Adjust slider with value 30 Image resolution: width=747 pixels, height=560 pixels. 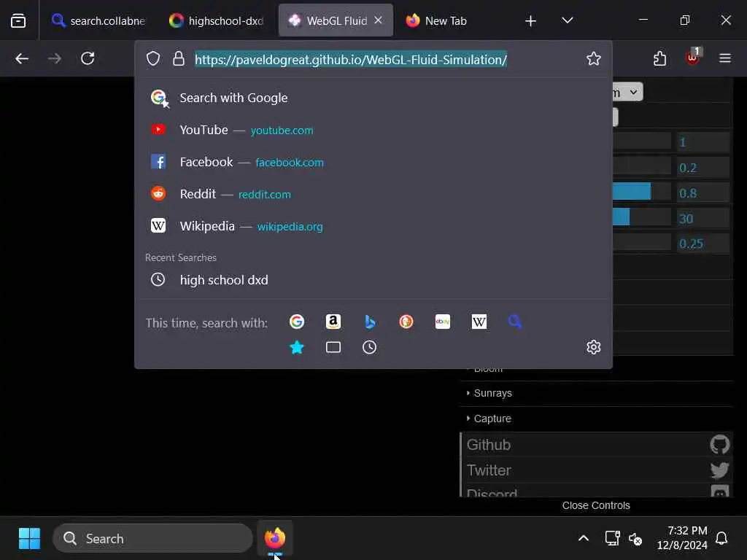[642, 218]
